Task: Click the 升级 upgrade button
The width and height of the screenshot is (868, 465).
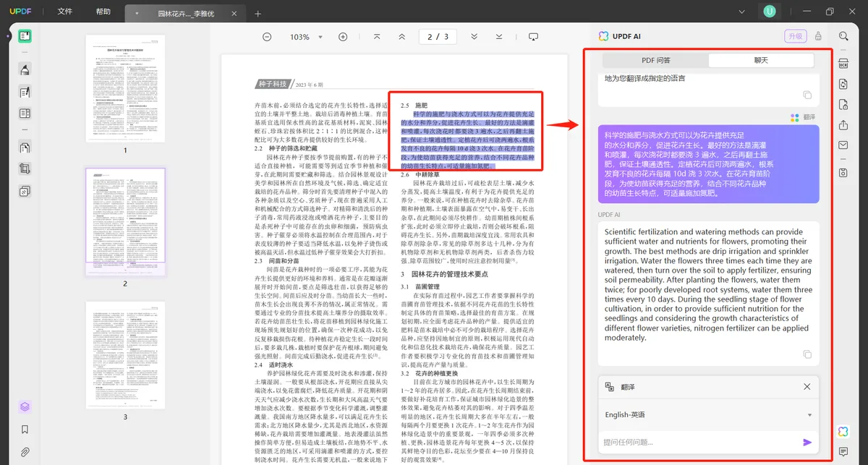Action: [795, 36]
